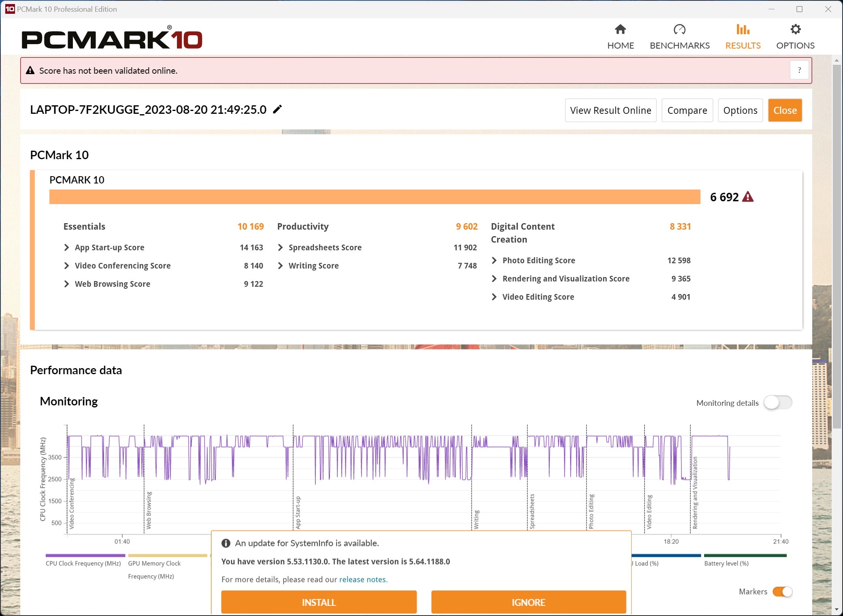This screenshot has height=616, width=843.
Task: Expand Writing Score details
Action: pos(280,266)
